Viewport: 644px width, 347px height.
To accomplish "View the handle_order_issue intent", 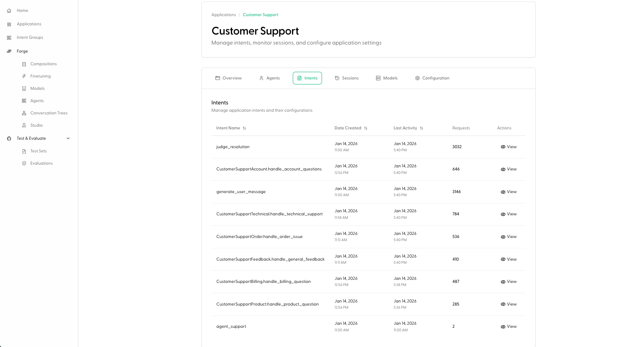I will [509, 237].
